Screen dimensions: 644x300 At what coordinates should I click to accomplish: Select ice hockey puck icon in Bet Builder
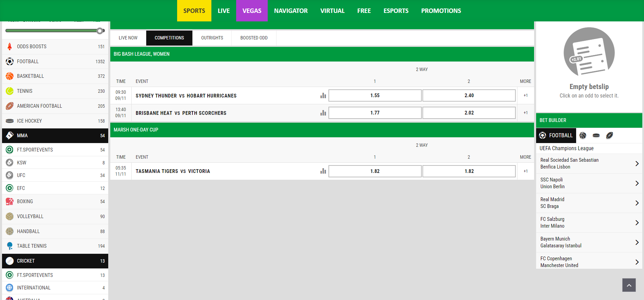[x=596, y=136]
